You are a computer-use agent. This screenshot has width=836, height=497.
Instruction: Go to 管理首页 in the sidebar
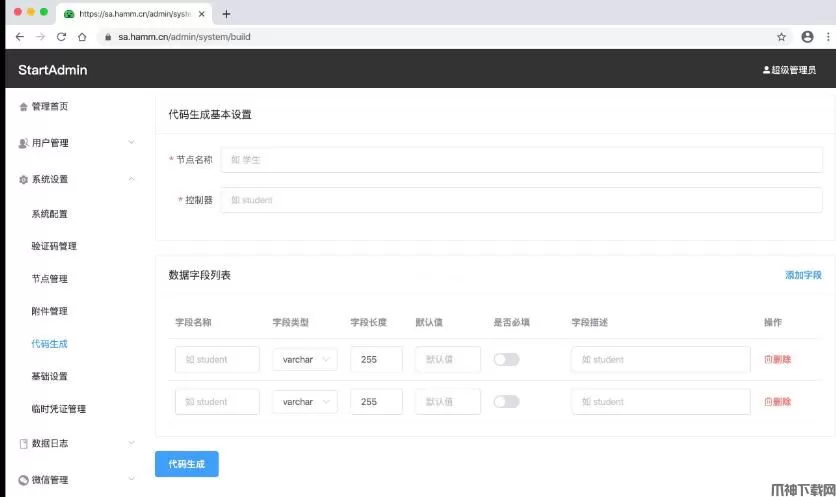tap(50, 106)
